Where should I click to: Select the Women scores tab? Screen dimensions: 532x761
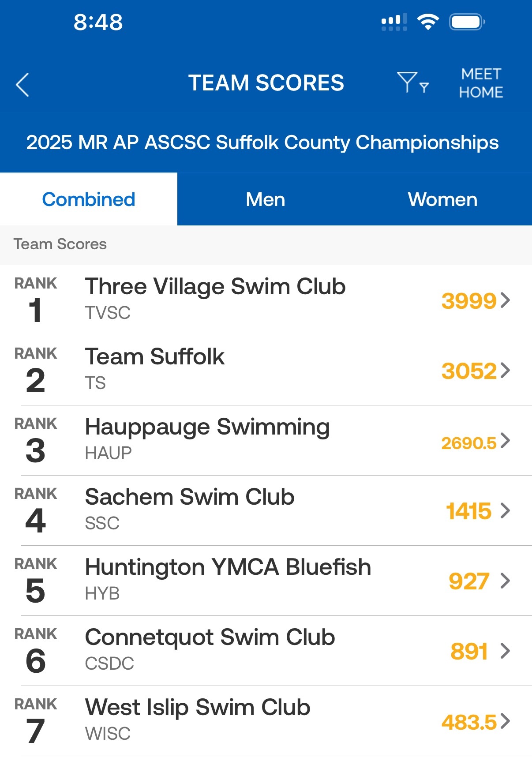[442, 199]
